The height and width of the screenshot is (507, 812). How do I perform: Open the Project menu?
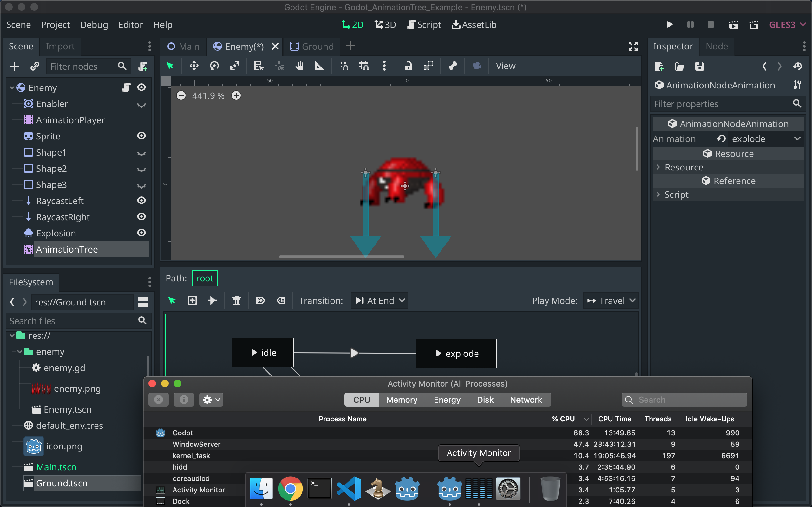[x=56, y=24]
